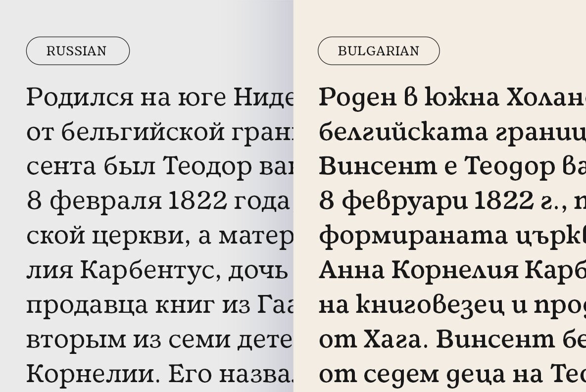This screenshot has height=392, width=586.
Task: Click 'Теодор' in the Russian column
Action: [207, 167]
